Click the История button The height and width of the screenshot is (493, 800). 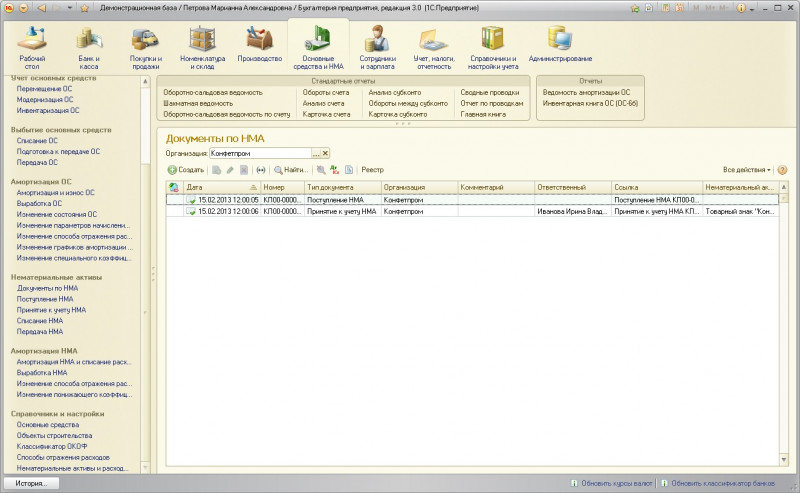point(31,483)
